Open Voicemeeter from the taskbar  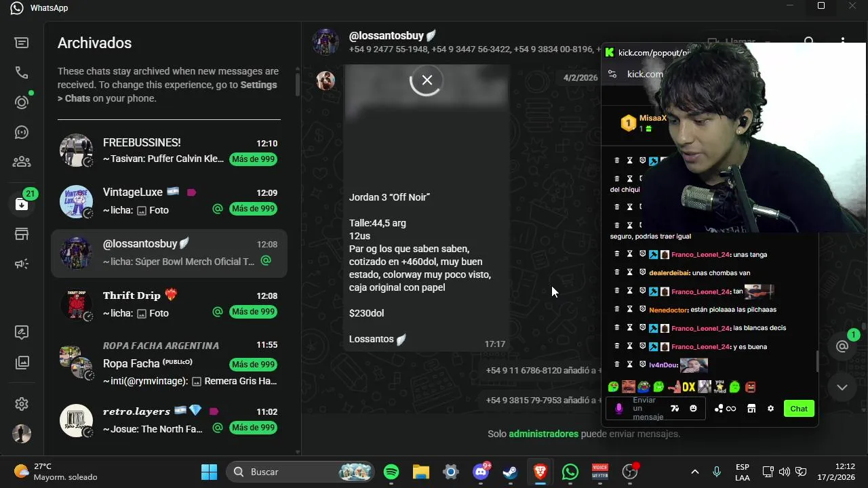[x=600, y=472]
